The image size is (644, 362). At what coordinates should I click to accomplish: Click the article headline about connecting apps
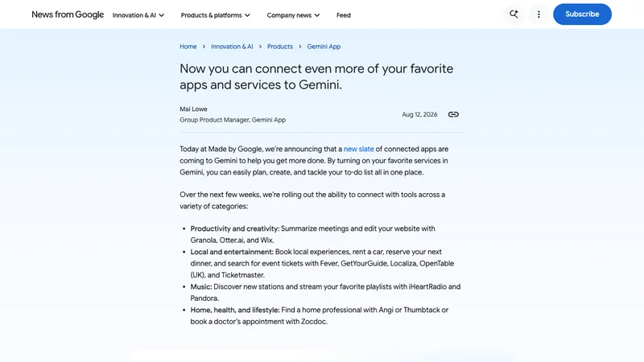[x=316, y=76]
